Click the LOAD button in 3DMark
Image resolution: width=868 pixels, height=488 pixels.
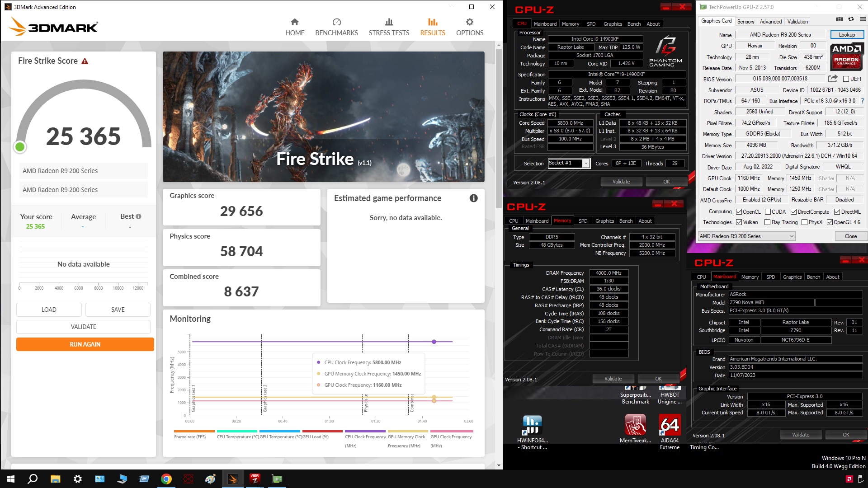[x=49, y=310]
